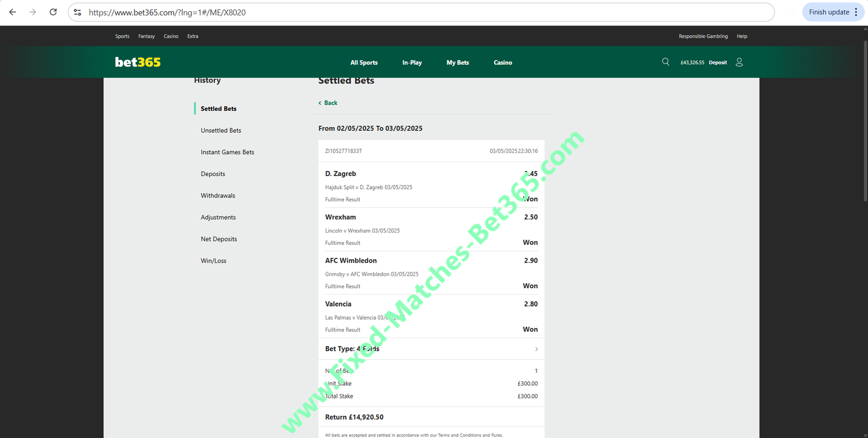Open the Fantasy top link
The height and width of the screenshot is (438, 868).
pos(146,36)
